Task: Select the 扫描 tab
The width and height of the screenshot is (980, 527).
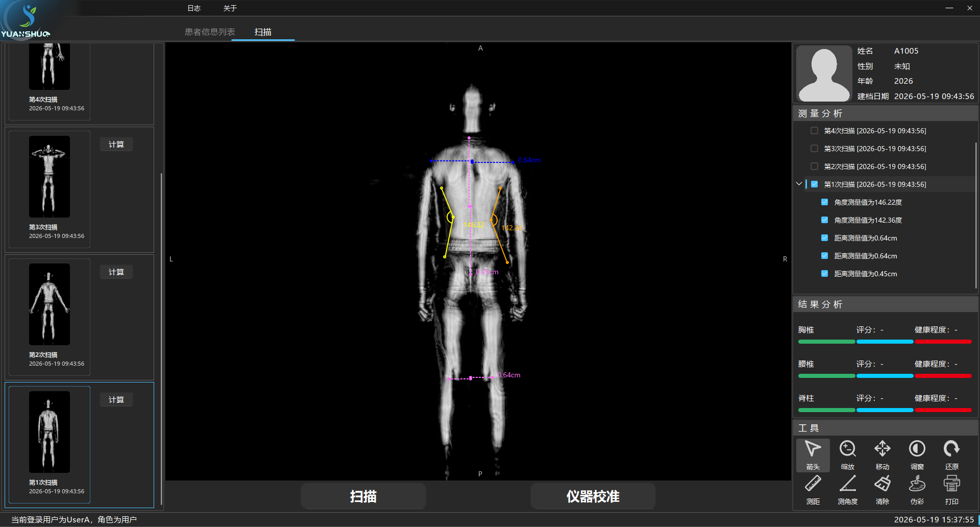Action: click(x=263, y=32)
